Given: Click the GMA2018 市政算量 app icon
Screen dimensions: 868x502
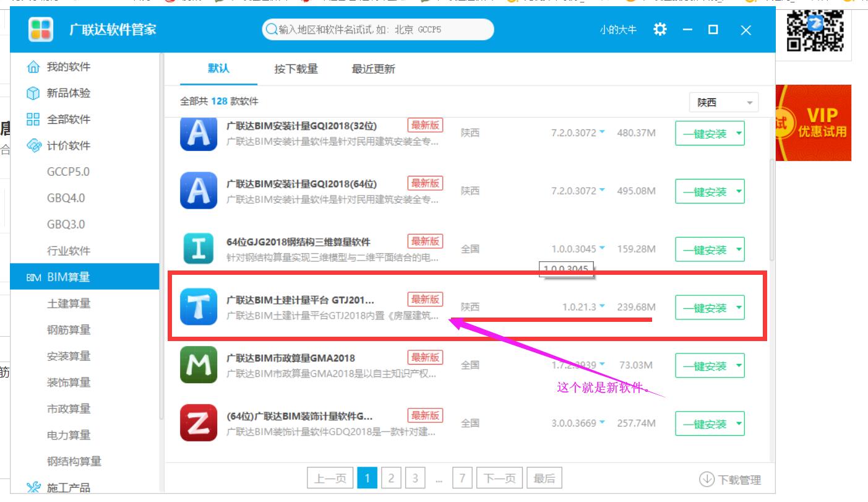Looking at the screenshot, I should click(199, 365).
